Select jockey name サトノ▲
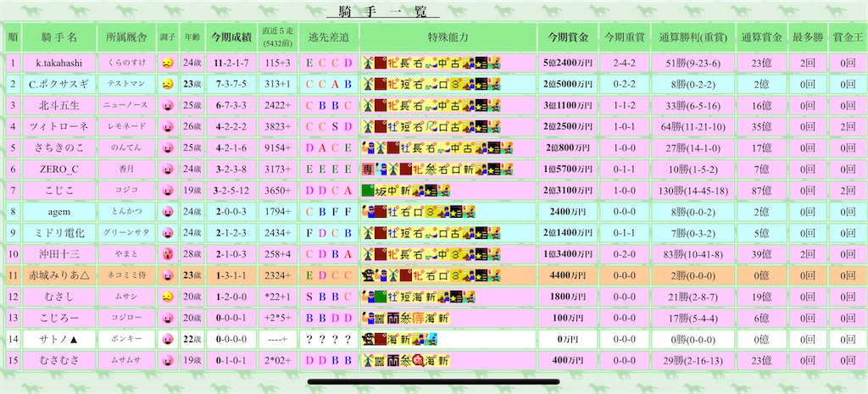This screenshot has width=868, height=394. (x=58, y=339)
